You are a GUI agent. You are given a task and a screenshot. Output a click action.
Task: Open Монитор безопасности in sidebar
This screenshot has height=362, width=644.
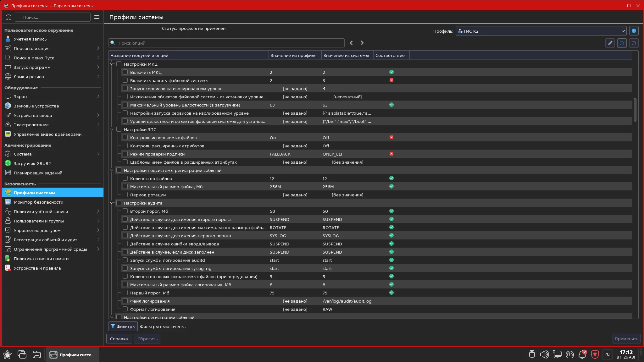(x=38, y=202)
